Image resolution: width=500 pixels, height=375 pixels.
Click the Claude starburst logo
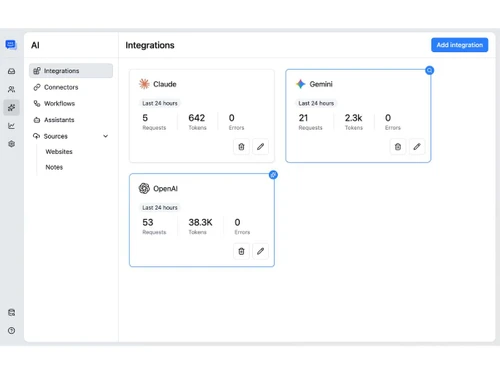144,84
